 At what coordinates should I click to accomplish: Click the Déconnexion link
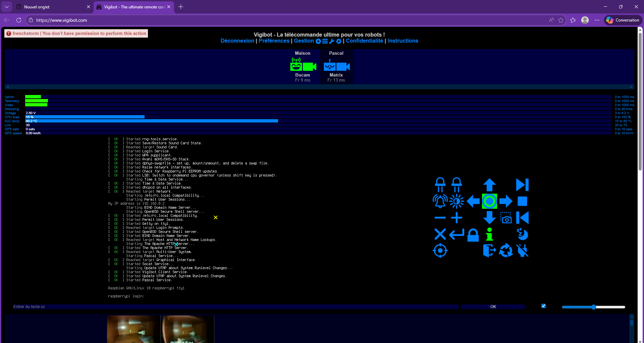[x=237, y=41]
